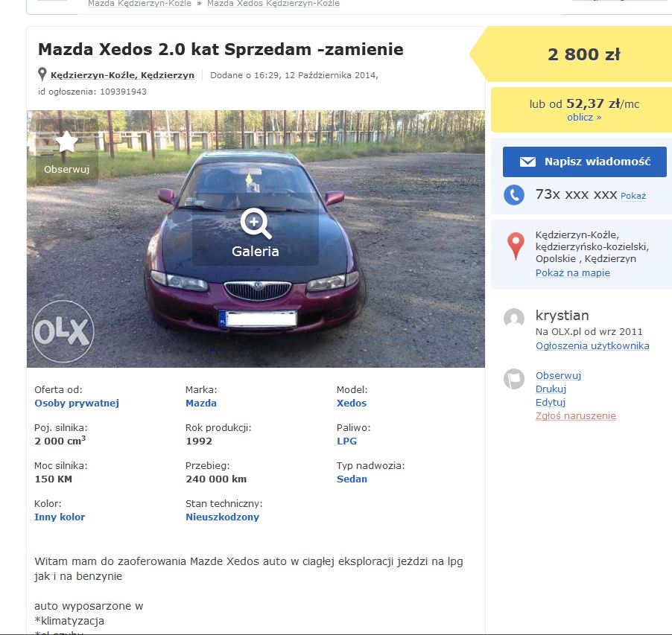View Ogłoszenia użytkownika listings

coord(592,346)
